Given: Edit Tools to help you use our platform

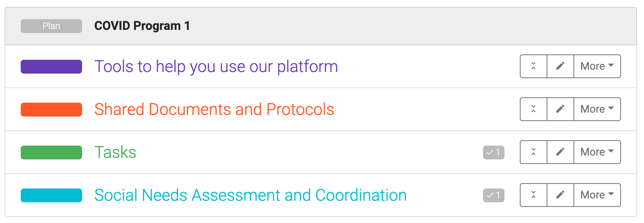Looking at the screenshot, I should tap(560, 66).
